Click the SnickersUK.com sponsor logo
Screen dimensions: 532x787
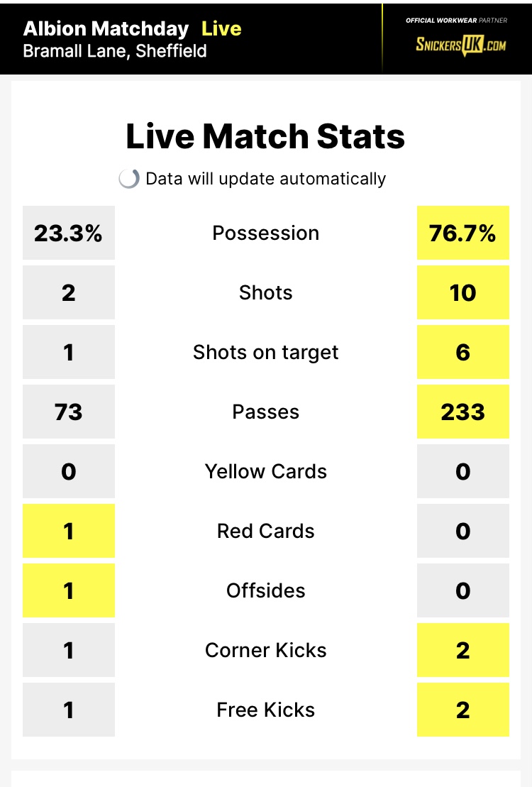click(x=461, y=45)
